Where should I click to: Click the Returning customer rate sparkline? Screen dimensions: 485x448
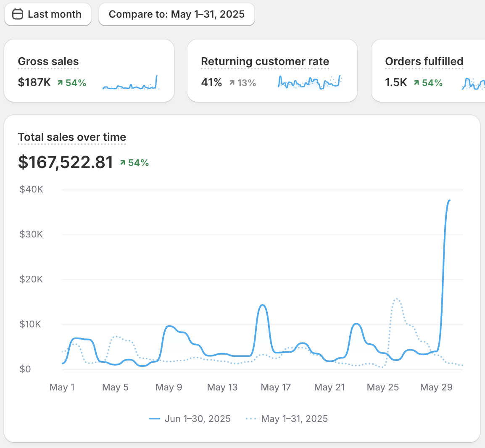[x=309, y=82]
